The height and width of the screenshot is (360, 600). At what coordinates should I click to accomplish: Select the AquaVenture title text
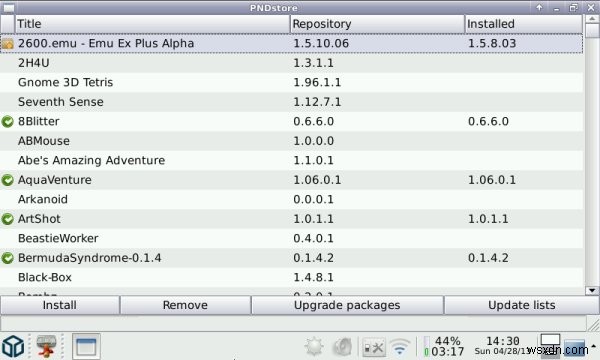click(55, 180)
